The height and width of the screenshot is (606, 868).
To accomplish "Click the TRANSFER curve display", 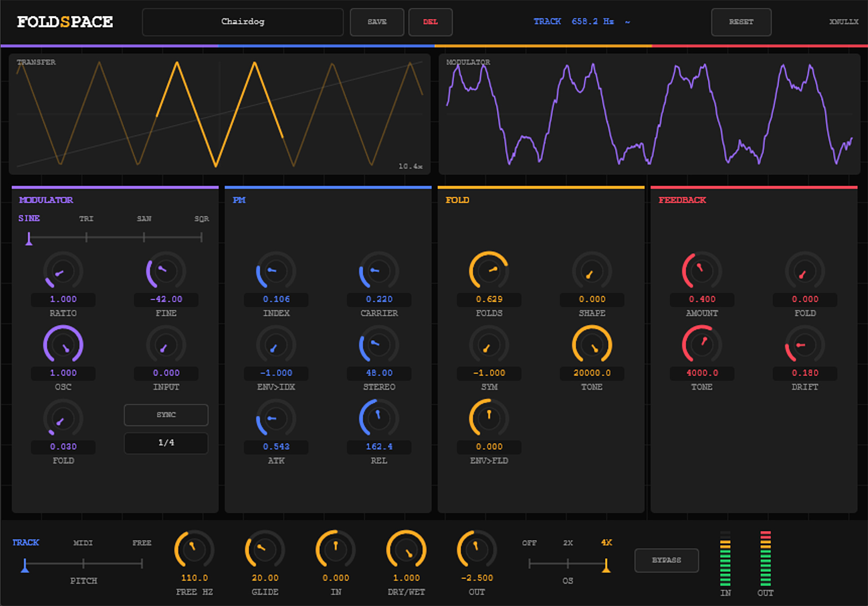I will [x=220, y=114].
